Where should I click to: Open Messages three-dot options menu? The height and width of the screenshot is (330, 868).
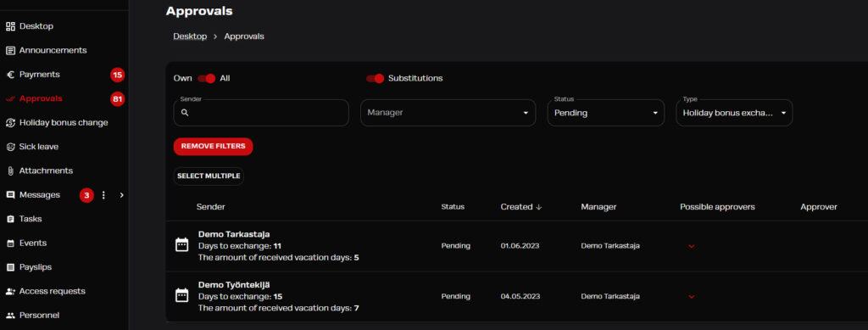[103, 195]
